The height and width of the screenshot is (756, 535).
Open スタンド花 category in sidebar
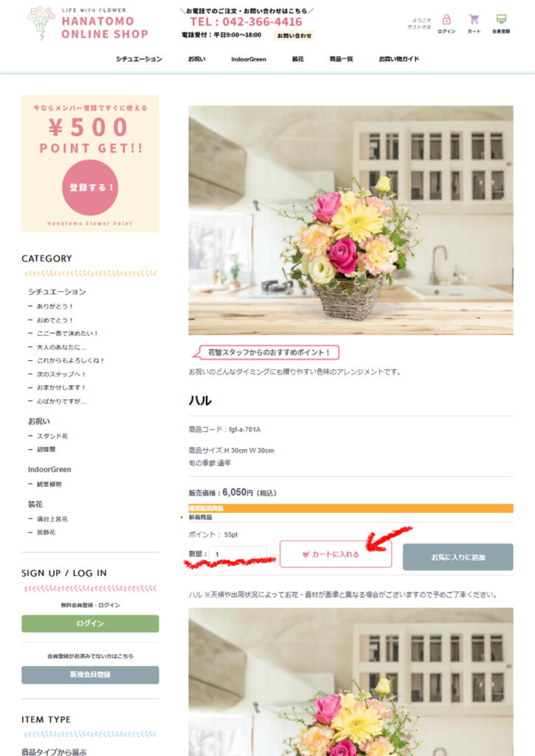point(52,436)
